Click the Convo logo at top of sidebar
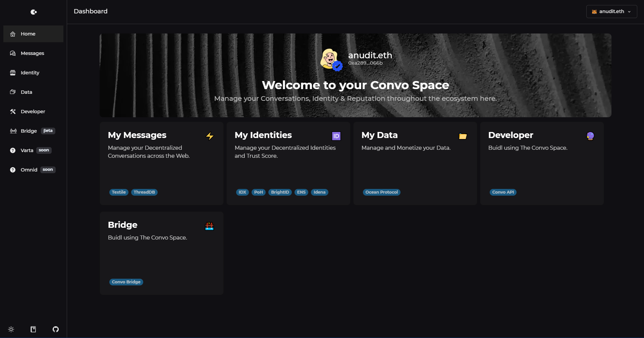The height and width of the screenshot is (338, 644). tap(34, 12)
